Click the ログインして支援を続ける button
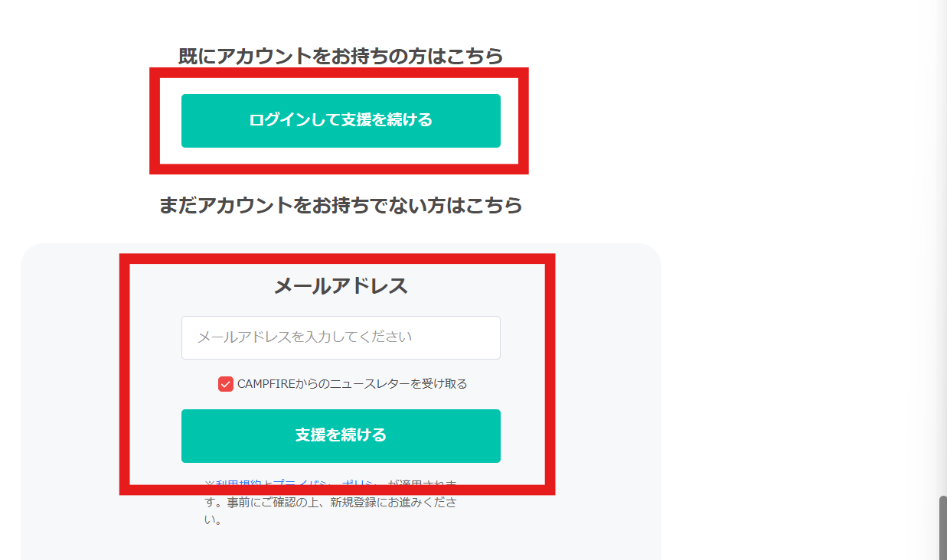The width and height of the screenshot is (947, 560). pos(341,121)
